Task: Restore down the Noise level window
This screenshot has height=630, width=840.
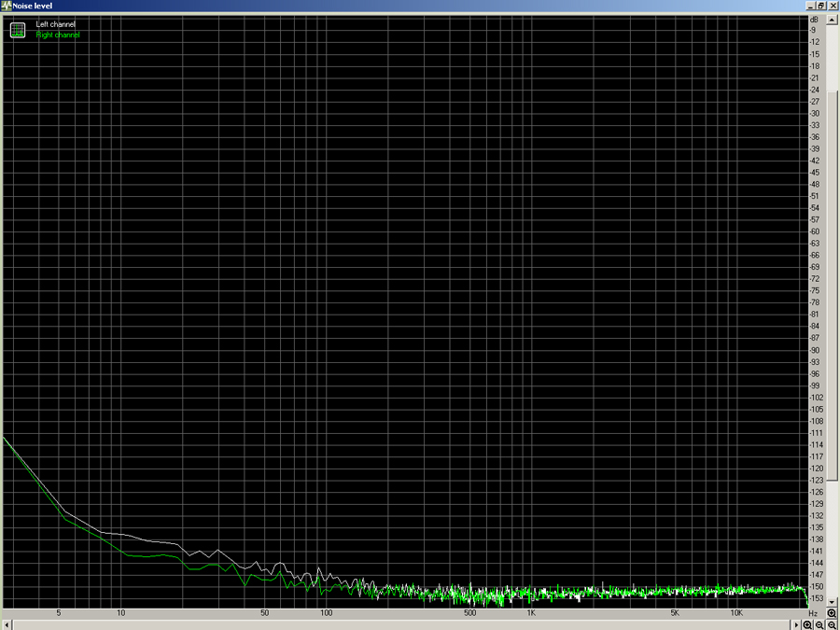Action: pos(821,6)
